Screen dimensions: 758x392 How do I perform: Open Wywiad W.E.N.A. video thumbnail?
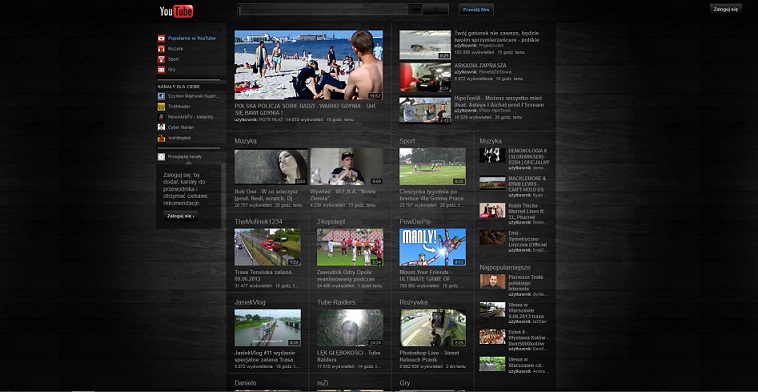coord(347,167)
